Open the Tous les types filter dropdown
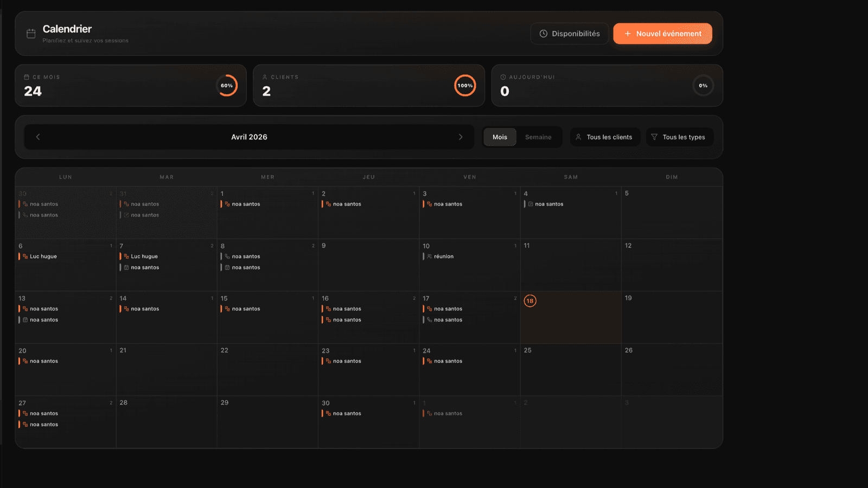The width and height of the screenshot is (868, 488). [679, 137]
